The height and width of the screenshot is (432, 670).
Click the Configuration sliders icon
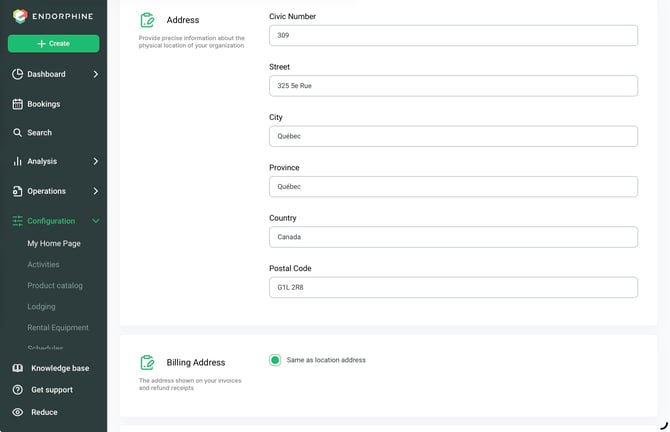click(18, 221)
